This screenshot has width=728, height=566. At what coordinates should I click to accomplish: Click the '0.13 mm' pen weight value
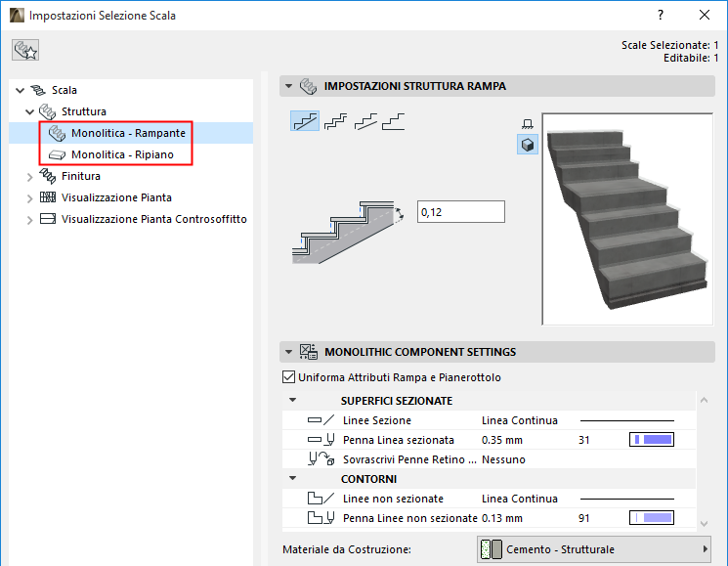point(502,518)
